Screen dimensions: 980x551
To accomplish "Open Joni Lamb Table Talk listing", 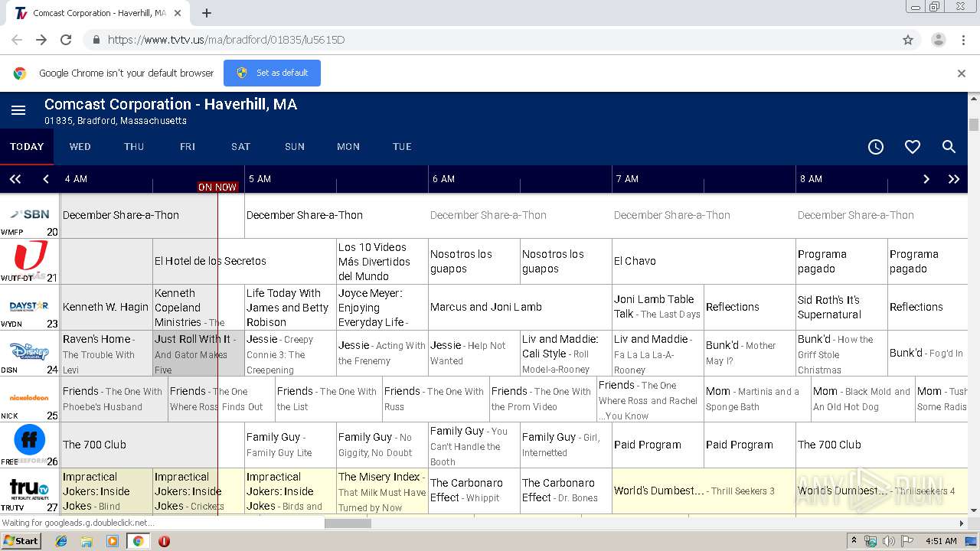I will (x=658, y=308).
